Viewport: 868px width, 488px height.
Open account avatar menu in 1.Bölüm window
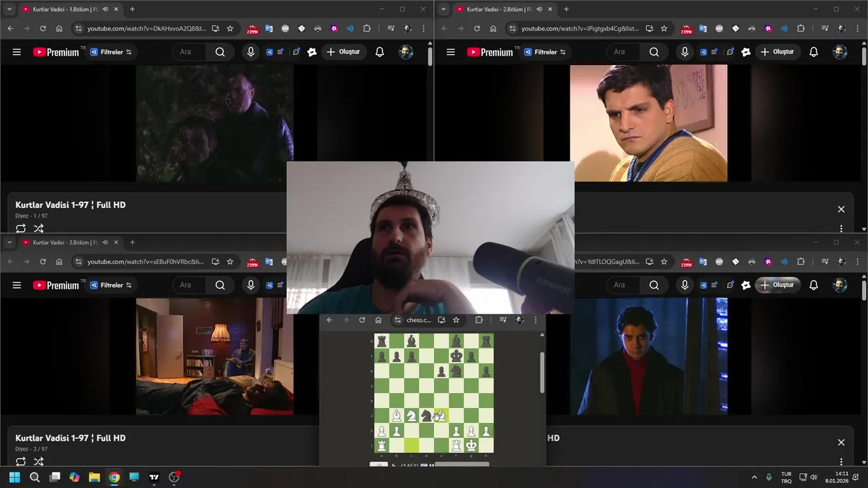406,52
